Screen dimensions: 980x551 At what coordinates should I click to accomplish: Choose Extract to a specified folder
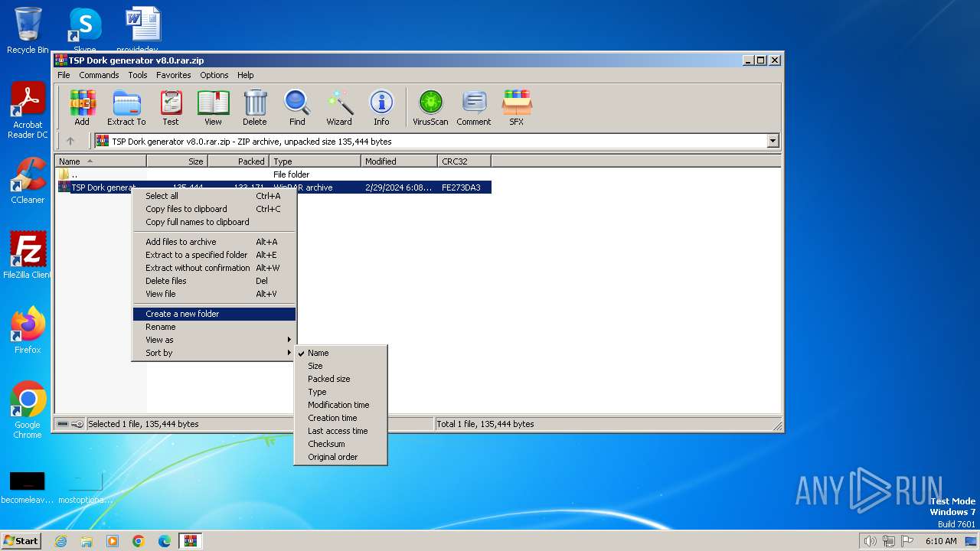[214, 255]
